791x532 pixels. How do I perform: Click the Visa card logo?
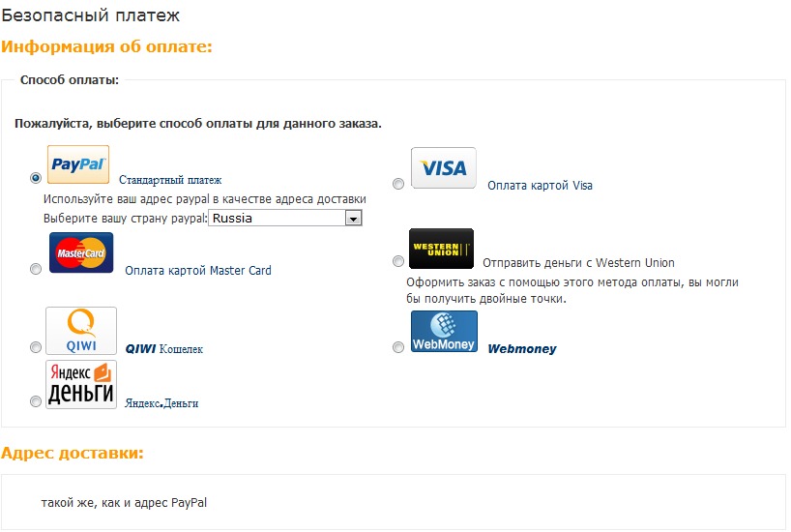click(444, 167)
